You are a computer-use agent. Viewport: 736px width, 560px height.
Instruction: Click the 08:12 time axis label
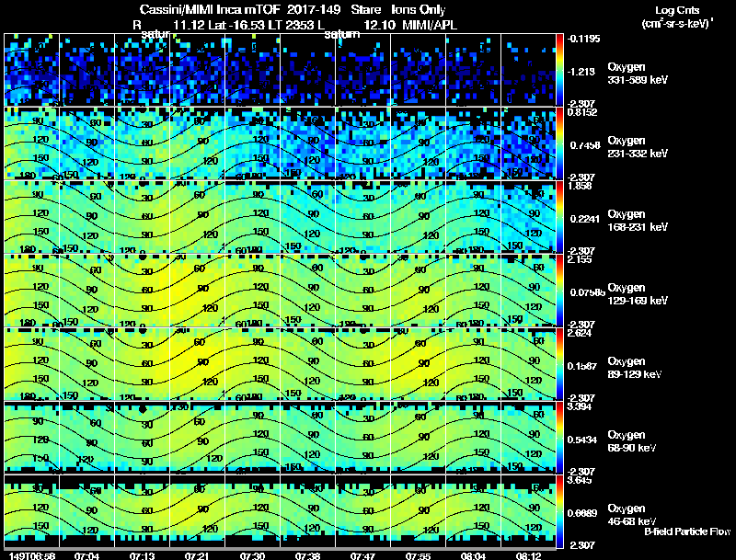[x=528, y=555]
